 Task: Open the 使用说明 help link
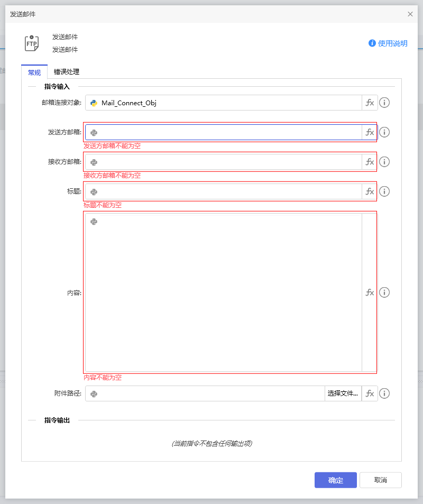coord(388,43)
